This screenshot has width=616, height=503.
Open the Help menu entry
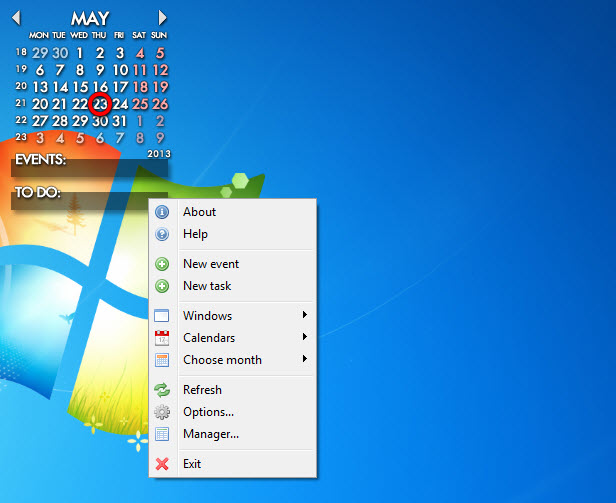click(233, 234)
